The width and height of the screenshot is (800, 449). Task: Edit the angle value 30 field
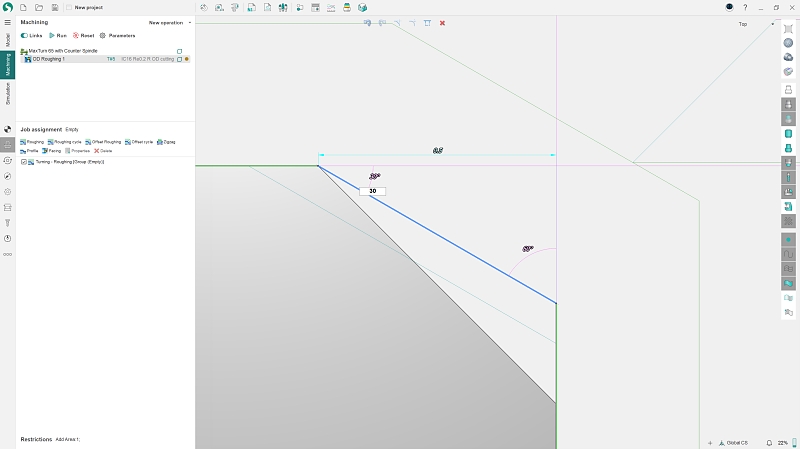click(x=372, y=191)
